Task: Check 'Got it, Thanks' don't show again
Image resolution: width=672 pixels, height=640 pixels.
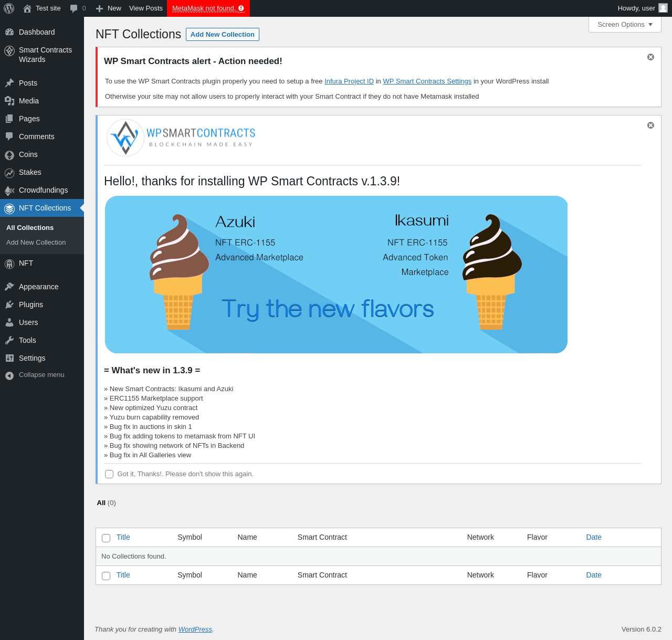Action: (x=109, y=474)
